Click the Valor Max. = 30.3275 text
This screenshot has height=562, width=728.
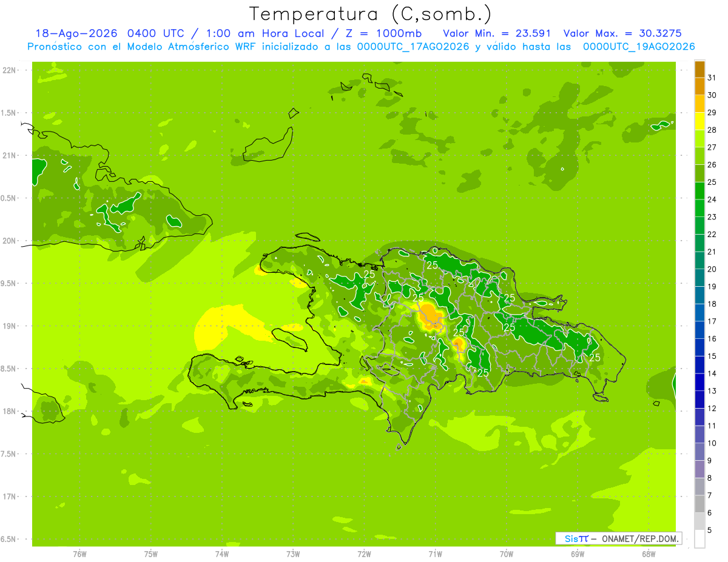pyautogui.click(x=627, y=33)
